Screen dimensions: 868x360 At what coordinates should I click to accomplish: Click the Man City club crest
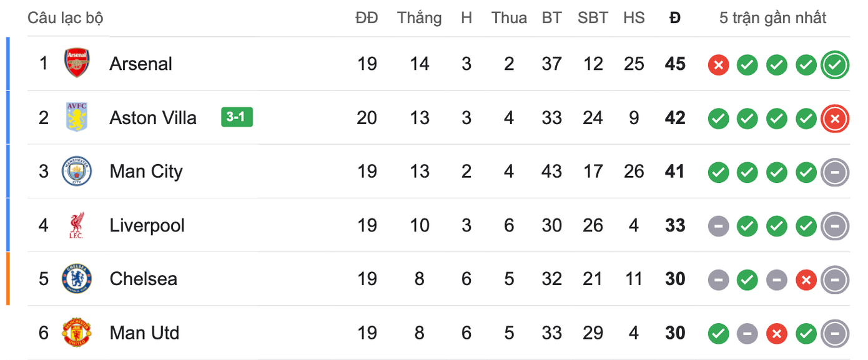tap(77, 172)
